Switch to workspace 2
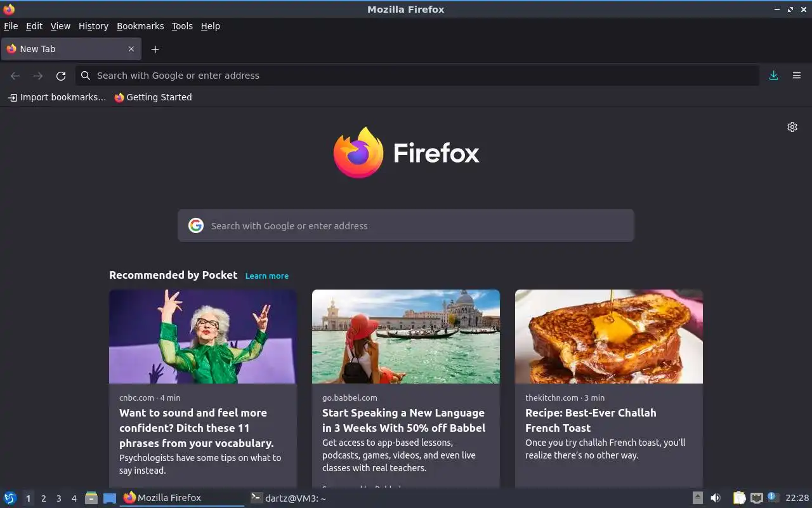Image resolution: width=812 pixels, height=508 pixels. coord(43,498)
